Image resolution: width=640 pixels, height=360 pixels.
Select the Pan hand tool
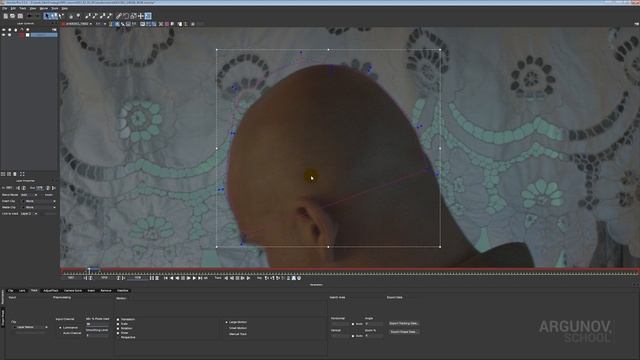pyautogui.click(x=71, y=16)
